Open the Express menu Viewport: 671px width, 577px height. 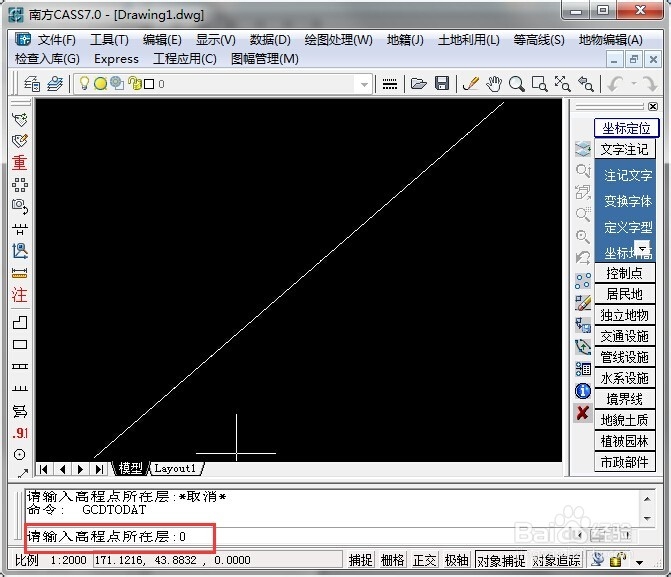116,59
